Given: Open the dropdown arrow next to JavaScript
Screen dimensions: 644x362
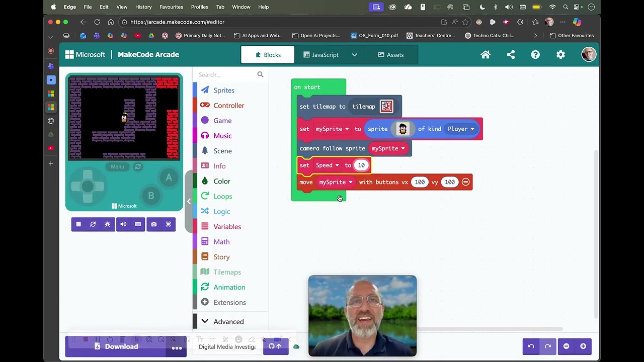Looking at the screenshot, I should pyautogui.click(x=354, y=55).
